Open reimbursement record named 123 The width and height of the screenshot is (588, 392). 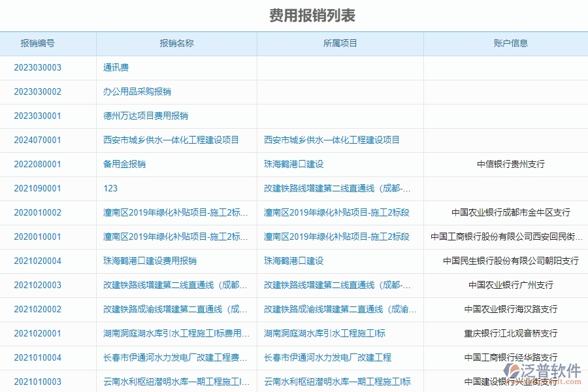[x=108, y=188]
